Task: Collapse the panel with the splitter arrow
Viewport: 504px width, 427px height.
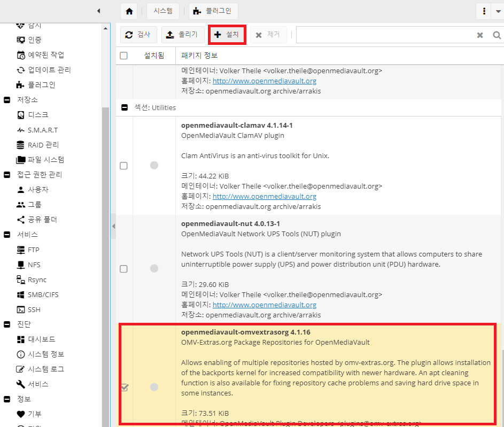Action: [113, 226]
